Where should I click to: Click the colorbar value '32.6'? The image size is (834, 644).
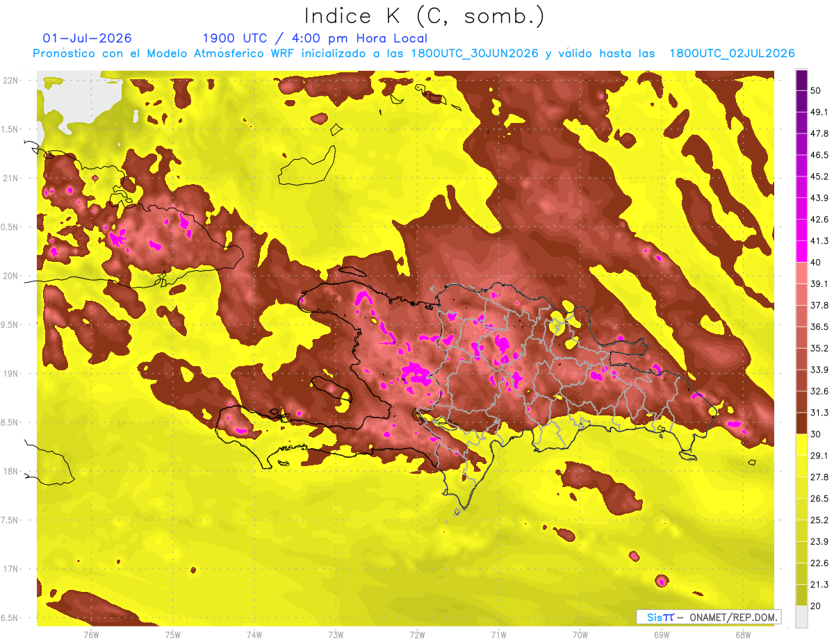pos(819,391)
